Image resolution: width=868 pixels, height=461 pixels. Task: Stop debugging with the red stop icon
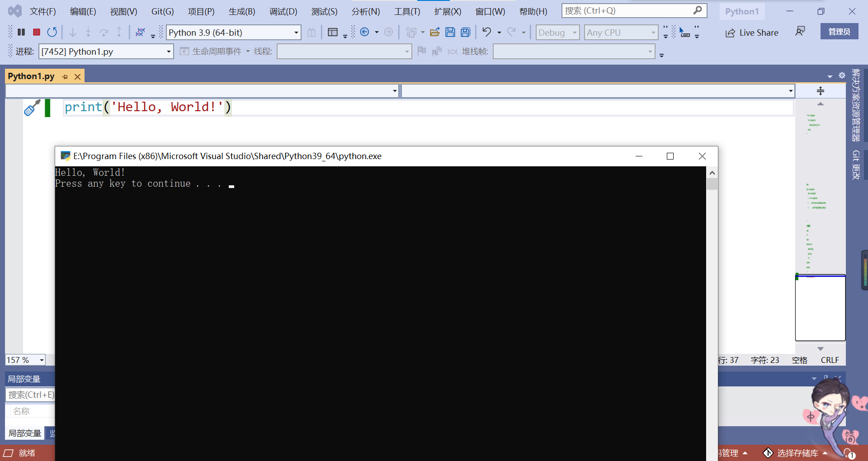point(36,32)
